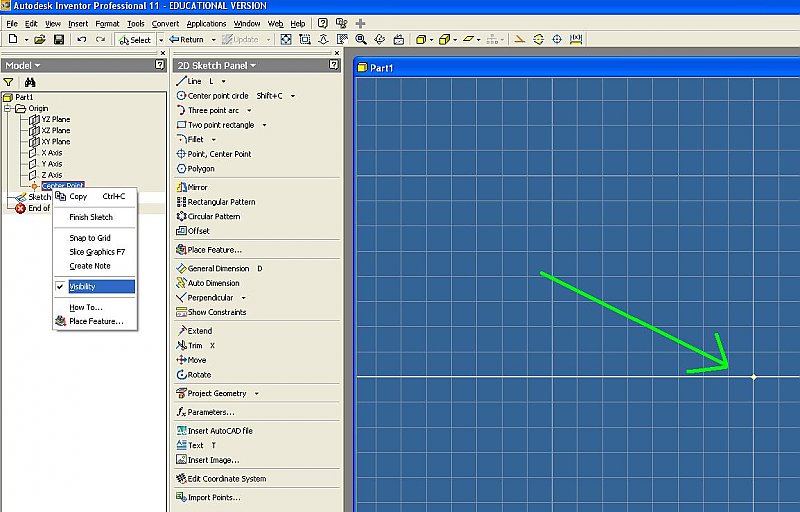Choose Finish Sketch from context menu
The width and height of the screenshot is (800, 512).
[90, 217]
